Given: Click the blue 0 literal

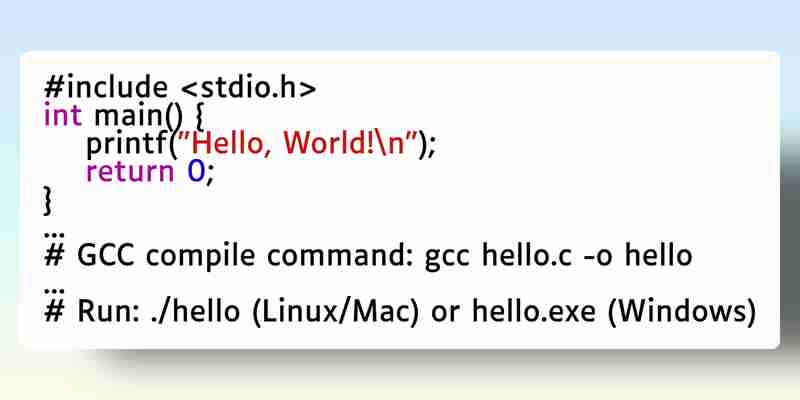Looking at the screenshot, I should tap(196, 172).
